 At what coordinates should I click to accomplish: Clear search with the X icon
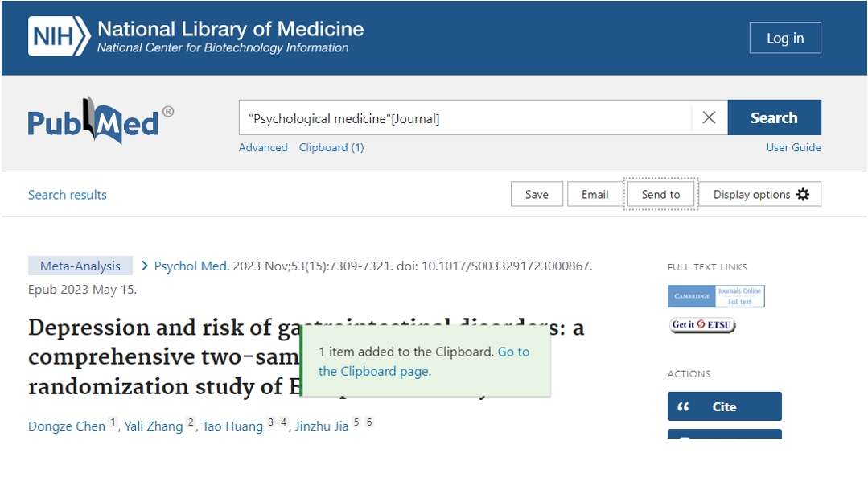pos(709,117)
